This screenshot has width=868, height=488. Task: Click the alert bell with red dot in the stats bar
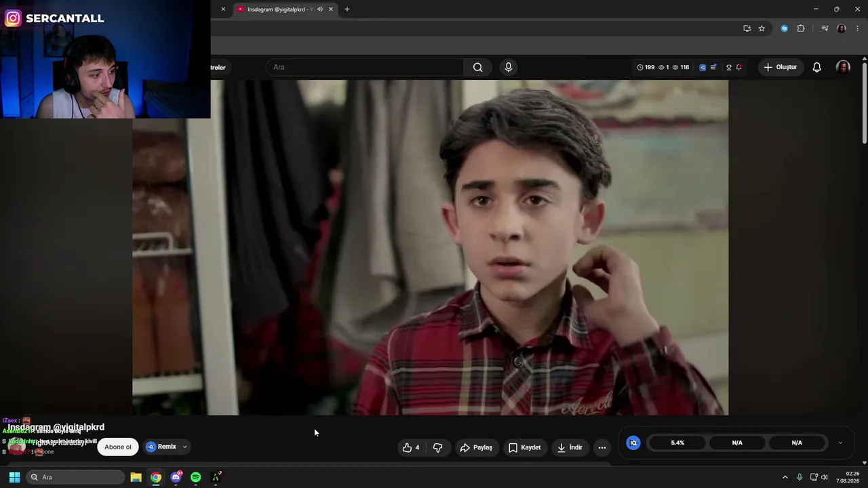pyautogui.click(x=739, y=67)
